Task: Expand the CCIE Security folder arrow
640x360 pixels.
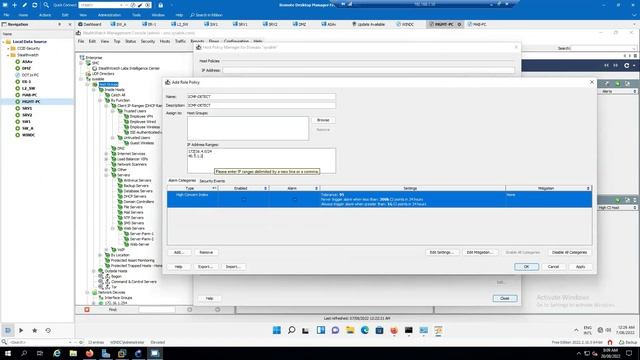Action: click(x=8, y=48)
